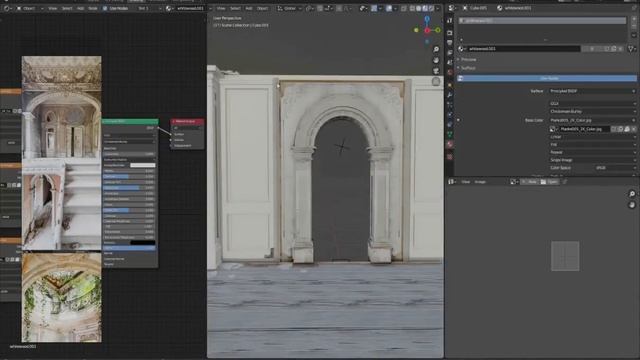This screenshot has width=640, height=360.
Task: Toggle proportional editing in viewport header
Action: click(x=339, y=8)
